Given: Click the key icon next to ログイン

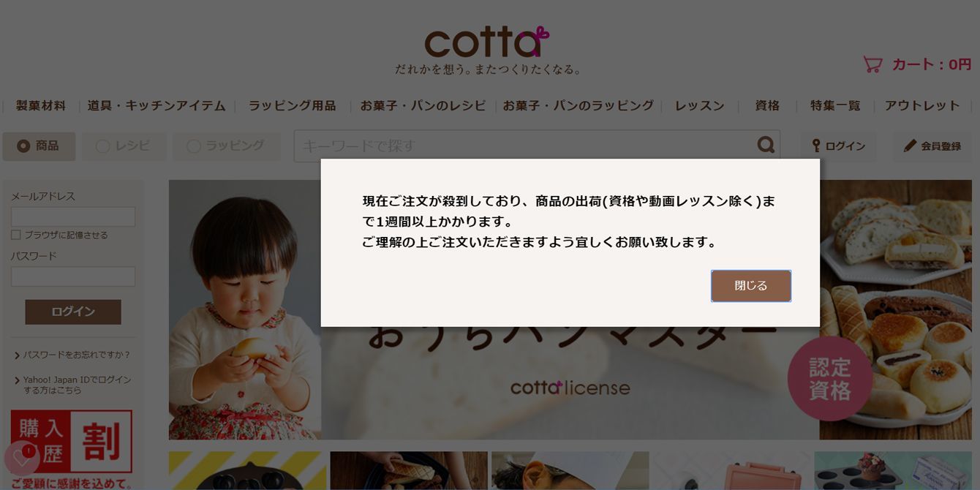Looking at the screenshot, I should point(816,146).
